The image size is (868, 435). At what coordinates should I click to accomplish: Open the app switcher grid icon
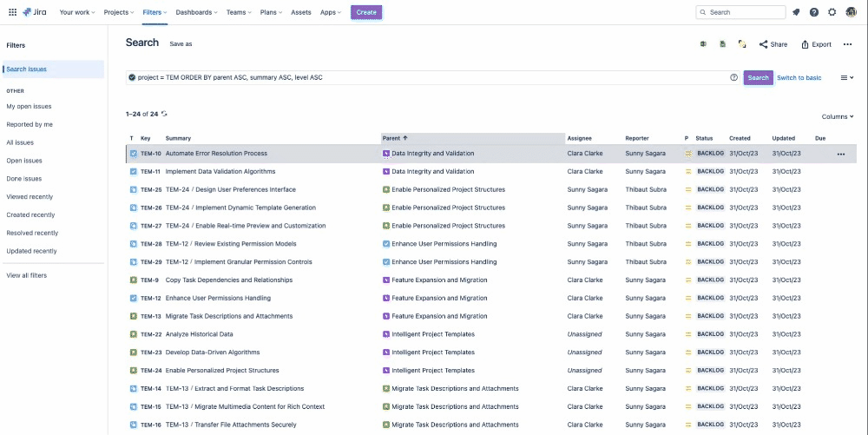pyautogui.click(x=12, y=12)
